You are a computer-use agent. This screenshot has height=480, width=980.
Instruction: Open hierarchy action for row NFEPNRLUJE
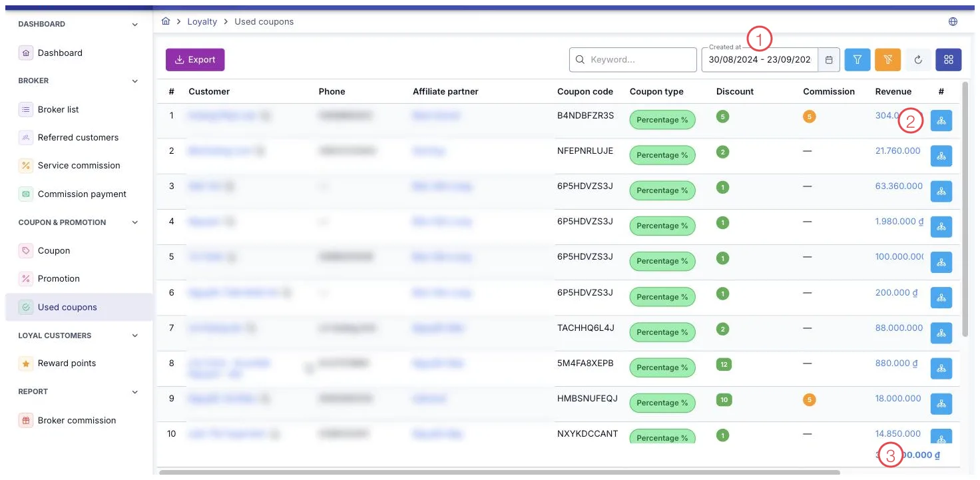pos(941,156)
